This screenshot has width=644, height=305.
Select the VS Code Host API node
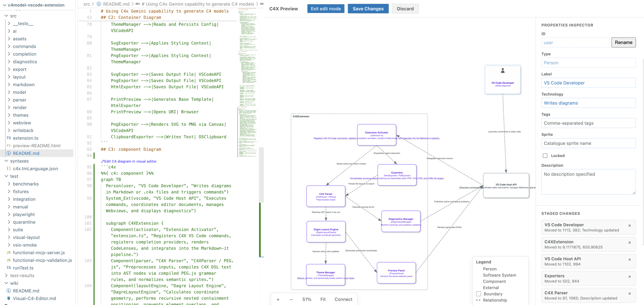coord(506,185)
